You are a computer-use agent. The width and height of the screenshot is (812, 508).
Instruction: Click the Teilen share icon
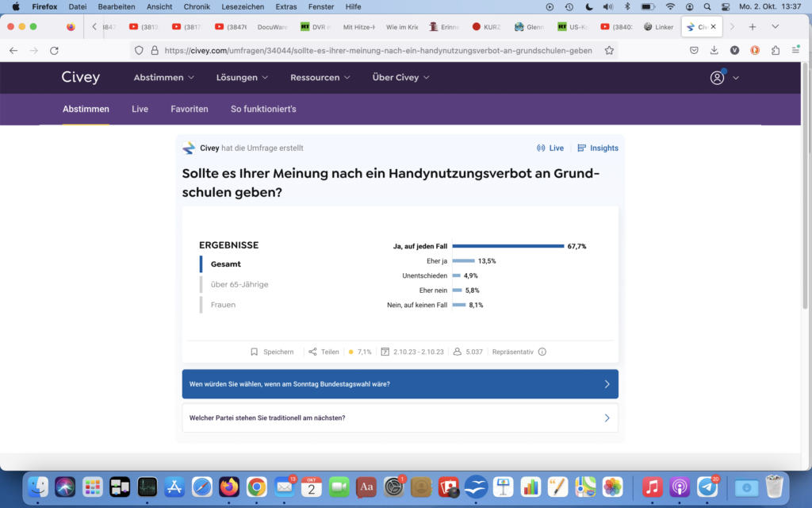pyautogui.click(x=312, y=352)
